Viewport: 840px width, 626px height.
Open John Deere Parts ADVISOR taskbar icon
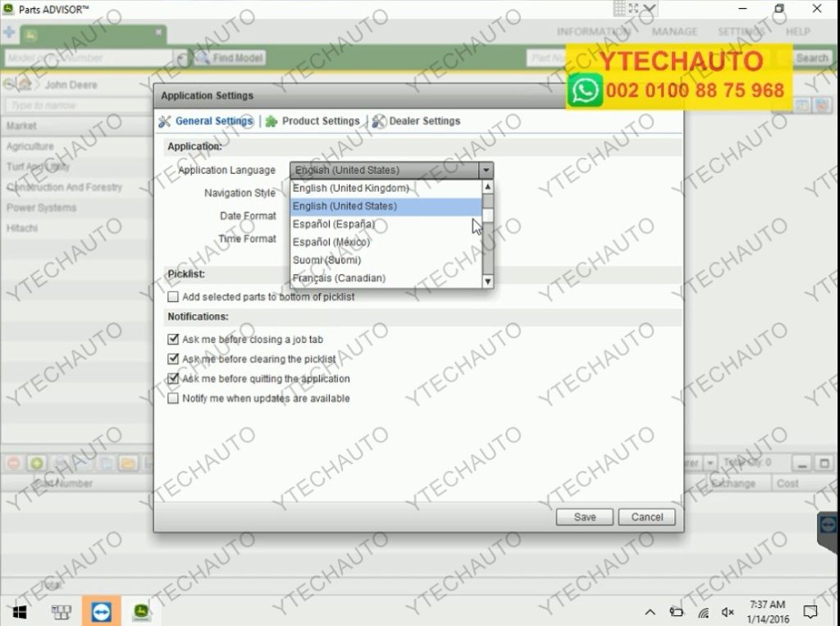coord(141,611)
